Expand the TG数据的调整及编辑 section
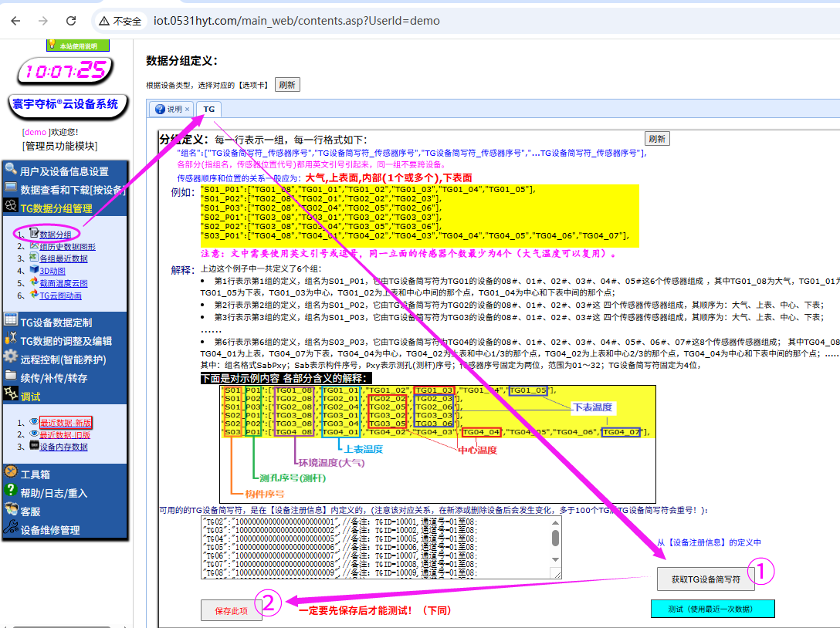The width and height of the screenshot is (840, 628). (x=66, y=341)
